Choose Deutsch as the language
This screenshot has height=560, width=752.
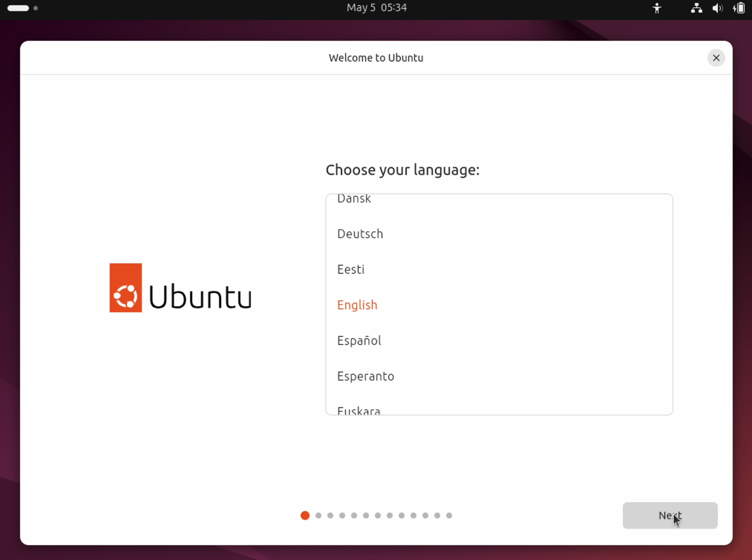[360, 234]
